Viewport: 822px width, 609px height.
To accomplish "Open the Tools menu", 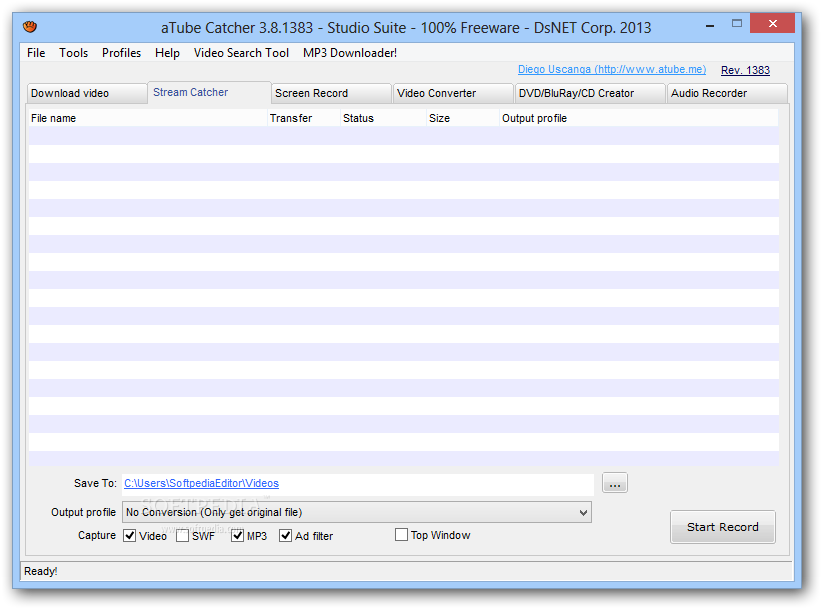I will (73, 53).
